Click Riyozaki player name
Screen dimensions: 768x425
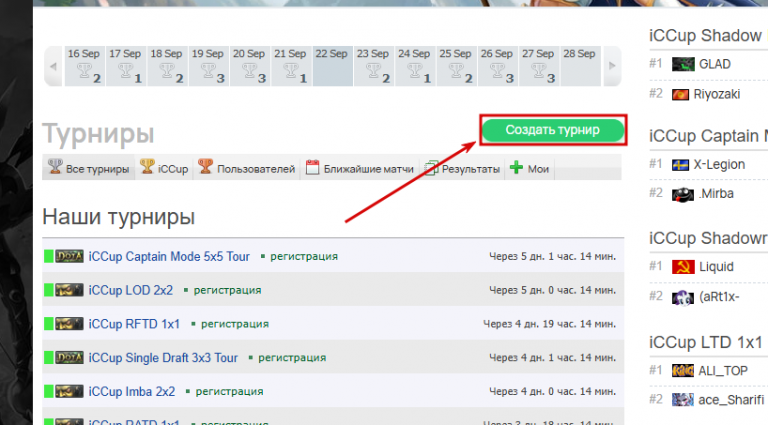717,94
